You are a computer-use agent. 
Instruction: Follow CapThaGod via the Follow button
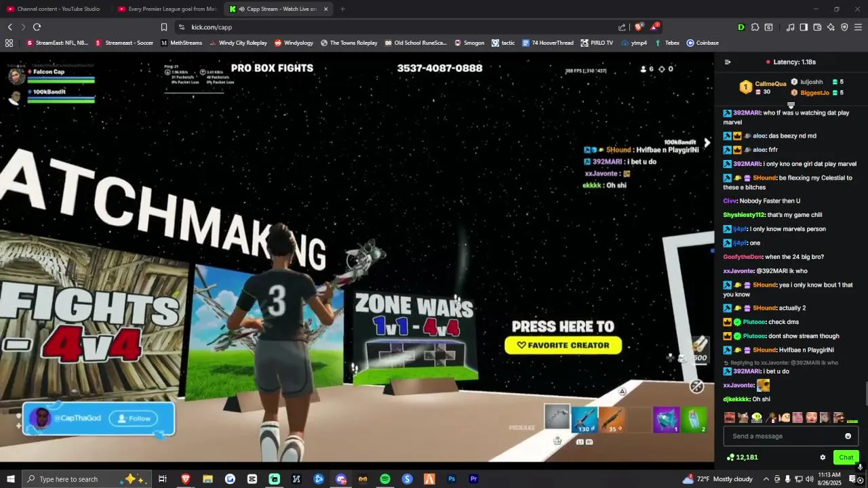[134, 418]
